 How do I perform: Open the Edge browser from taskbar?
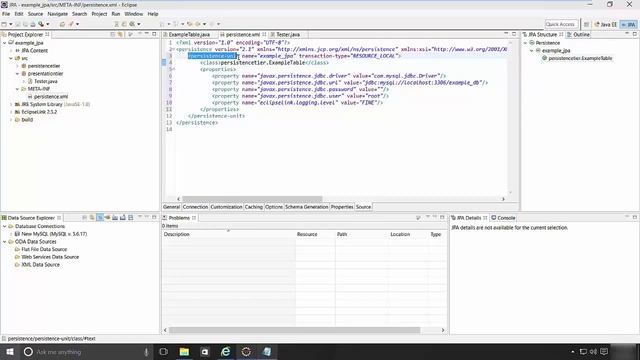225,352
